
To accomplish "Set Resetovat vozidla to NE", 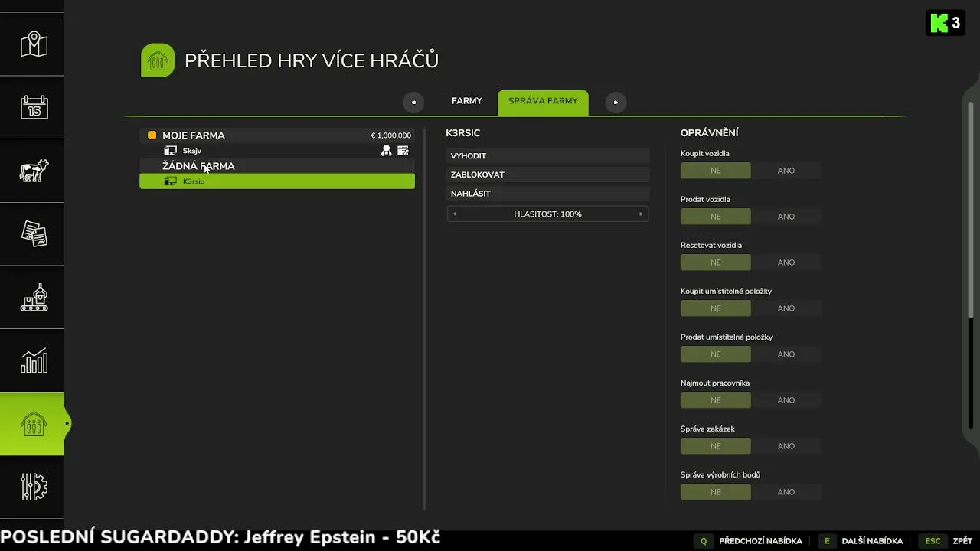I will coord(716,262).
